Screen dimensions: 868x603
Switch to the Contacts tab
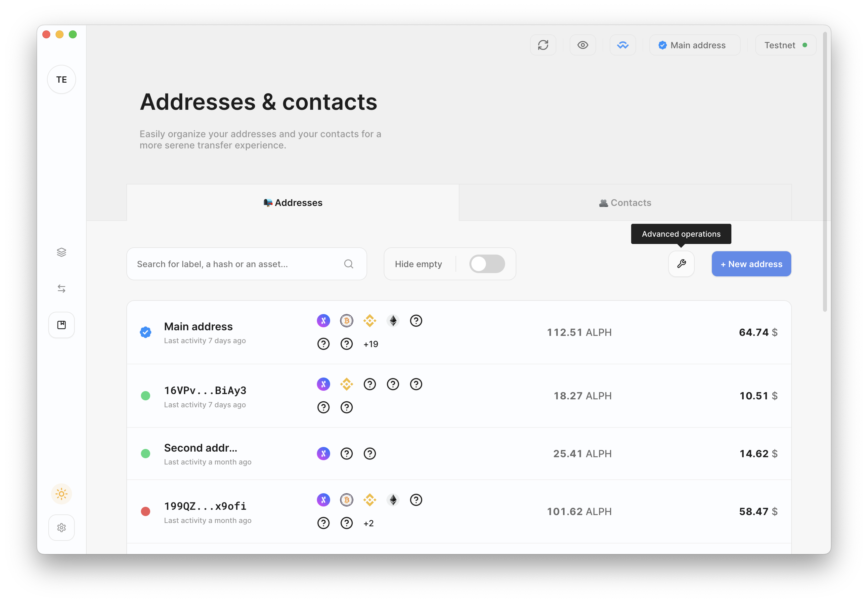(625, 203)
